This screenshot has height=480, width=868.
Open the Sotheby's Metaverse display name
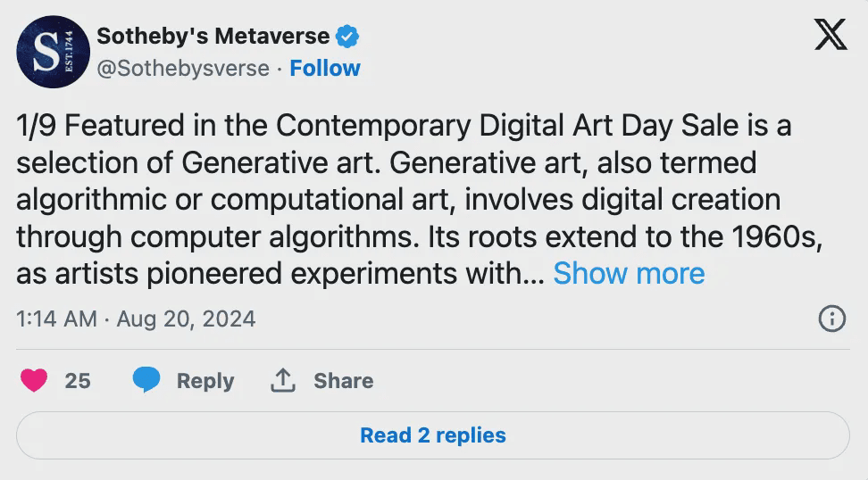click(213, 37)
